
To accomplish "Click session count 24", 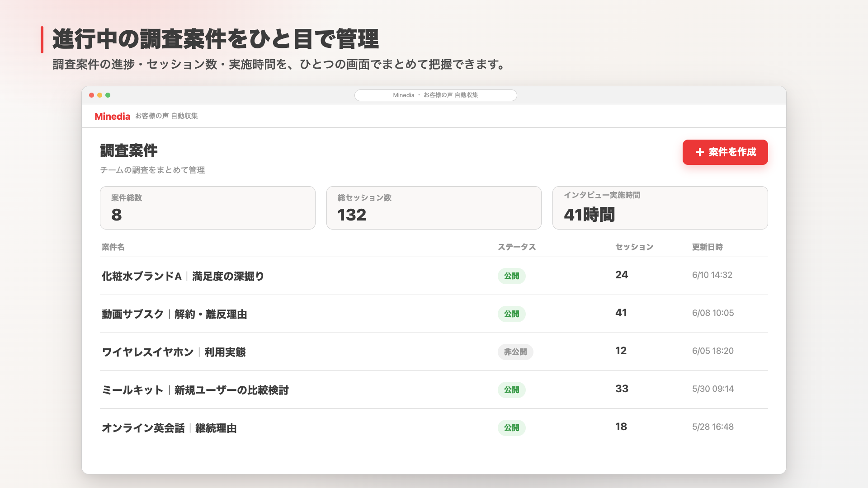I will (x=622, y=275).
